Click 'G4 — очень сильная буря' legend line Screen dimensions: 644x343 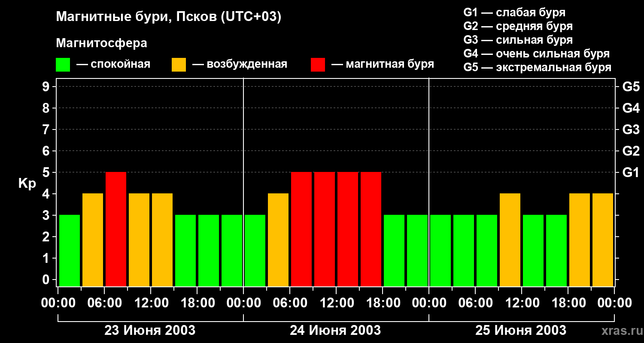pyautogui.click(x=536, y=54)
